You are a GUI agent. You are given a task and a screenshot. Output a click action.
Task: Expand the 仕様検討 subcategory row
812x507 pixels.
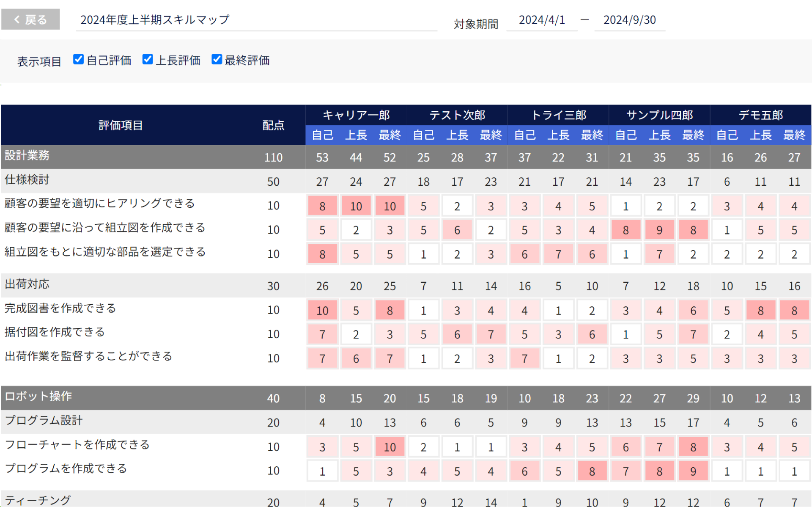[27, 180]
